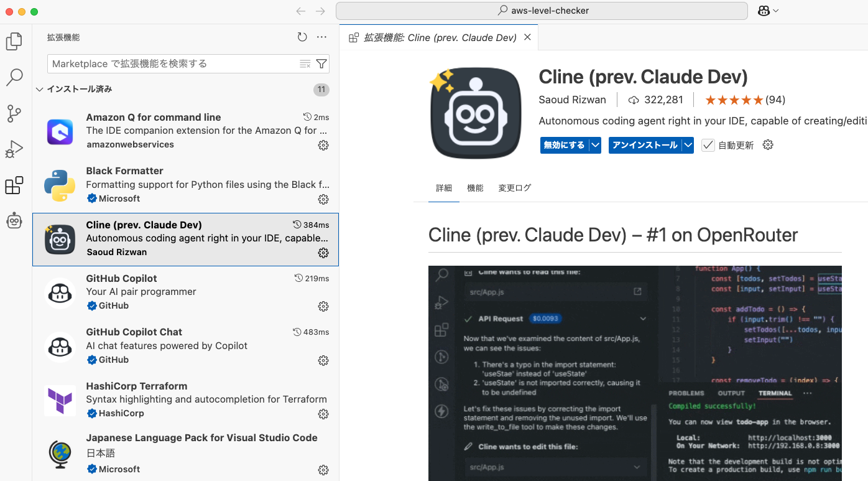
Task: Open the Copilot menu in title bar
Action: click(x=768, y=11)
